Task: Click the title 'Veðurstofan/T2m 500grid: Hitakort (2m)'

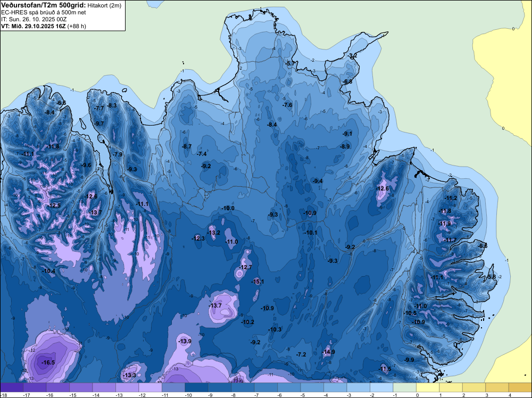Action: 61,5
